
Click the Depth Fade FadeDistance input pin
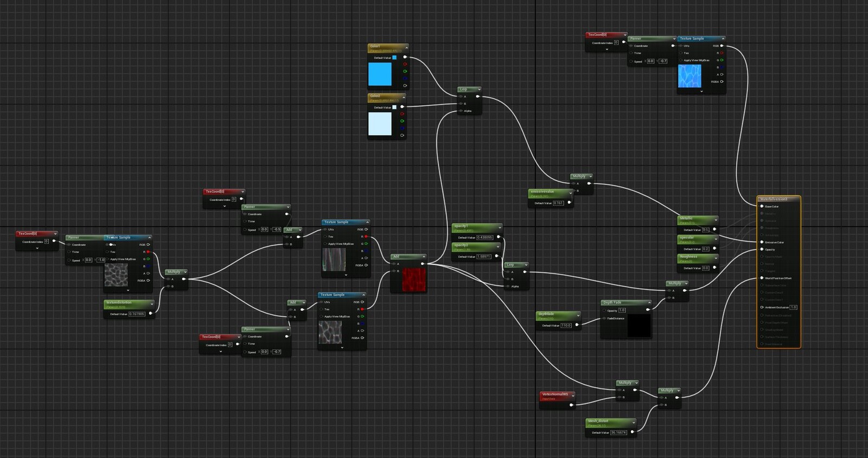[604, 319]
